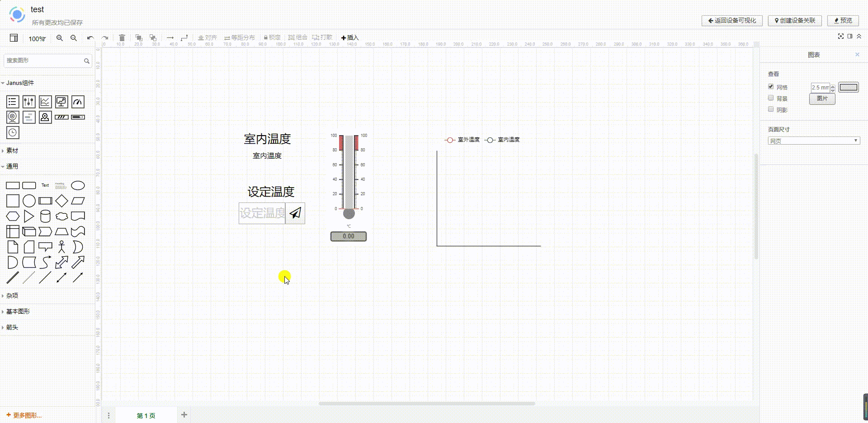Click 返回设备可视化 button
The image size is (868, 423).
point(732,21)
